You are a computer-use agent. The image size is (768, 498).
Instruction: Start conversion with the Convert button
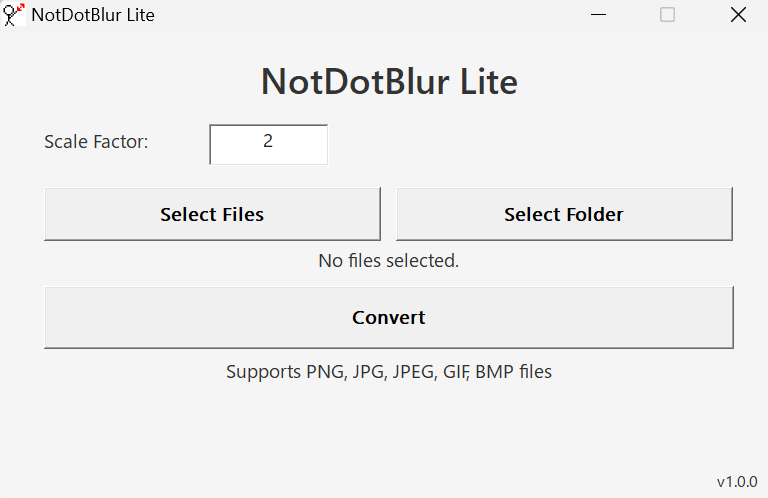click(389, 317)
